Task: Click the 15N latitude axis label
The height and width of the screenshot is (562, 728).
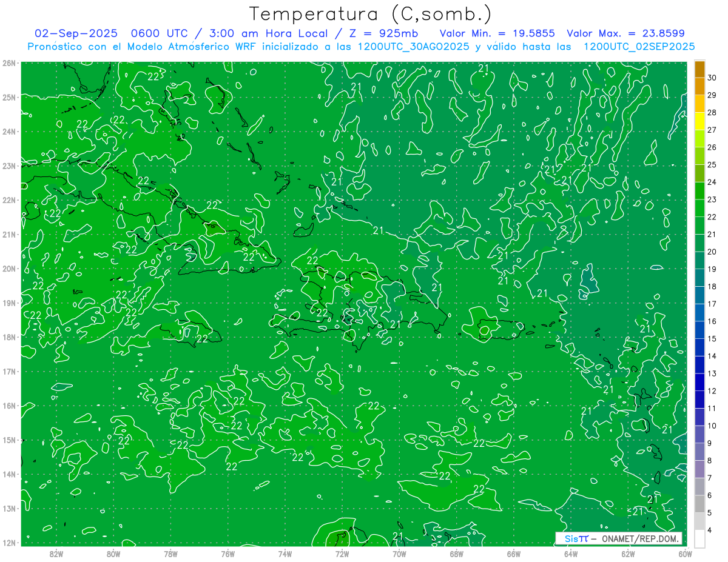Action: click(x=8, y=440)
